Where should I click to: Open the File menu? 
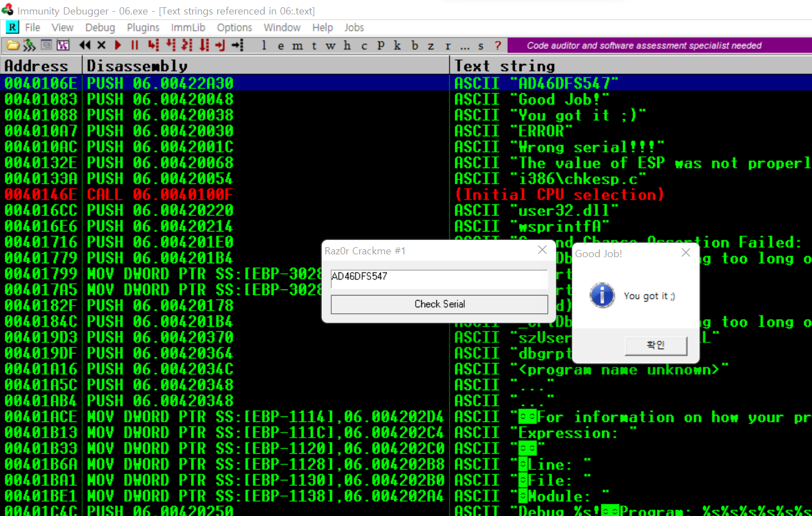click(32, 27)
